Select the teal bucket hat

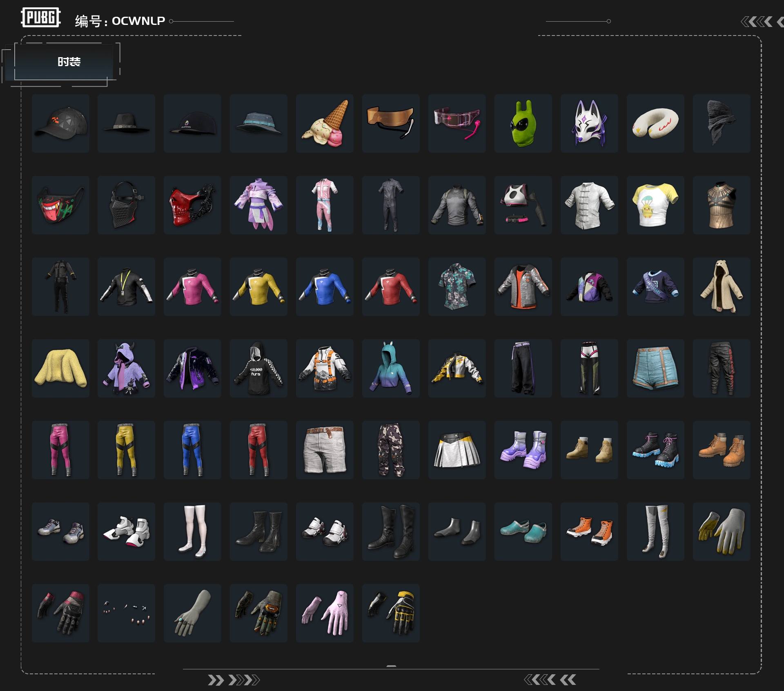[x=258, y=123]
